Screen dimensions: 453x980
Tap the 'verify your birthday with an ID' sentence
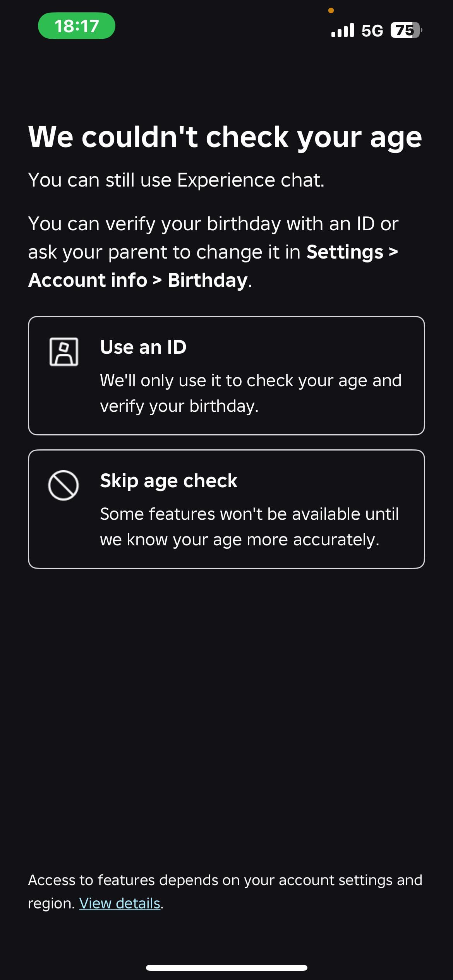pos(213,224)
